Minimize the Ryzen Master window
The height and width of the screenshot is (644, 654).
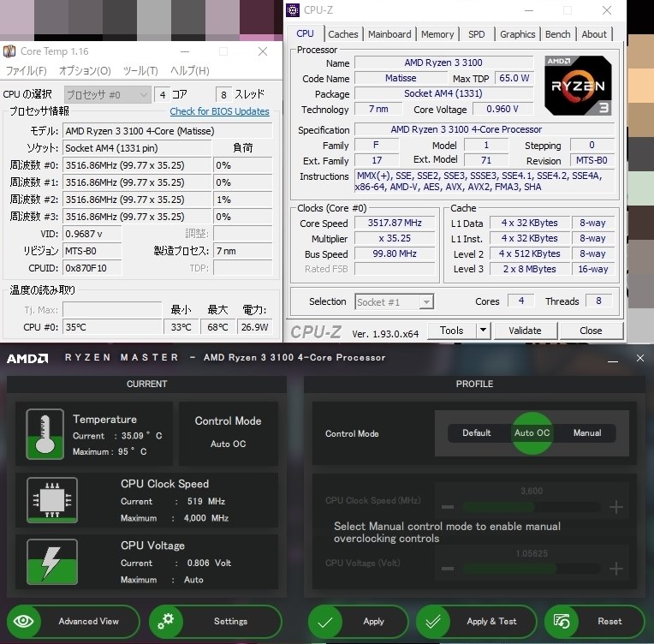[613, 359]
